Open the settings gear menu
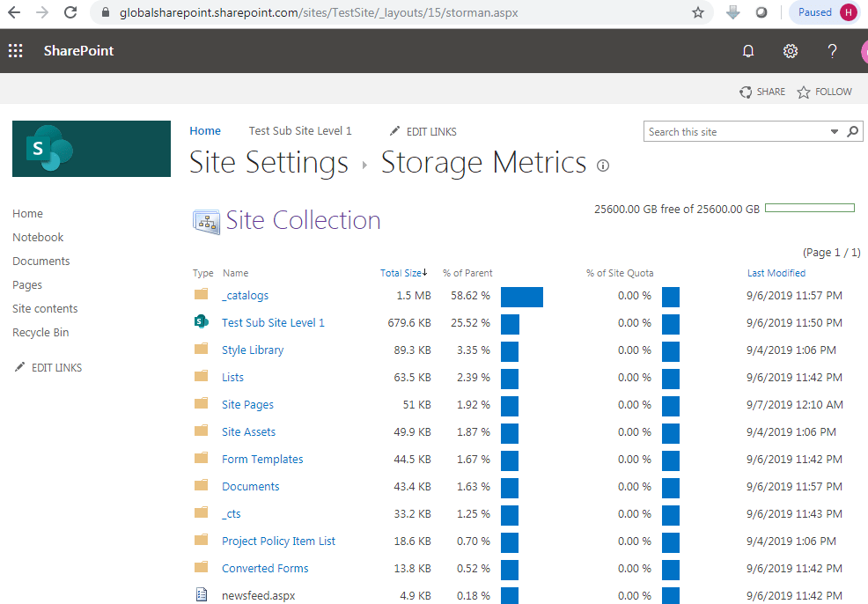Image resolution: width=868 pixels, height=604 pixels. tap(790, 51)
